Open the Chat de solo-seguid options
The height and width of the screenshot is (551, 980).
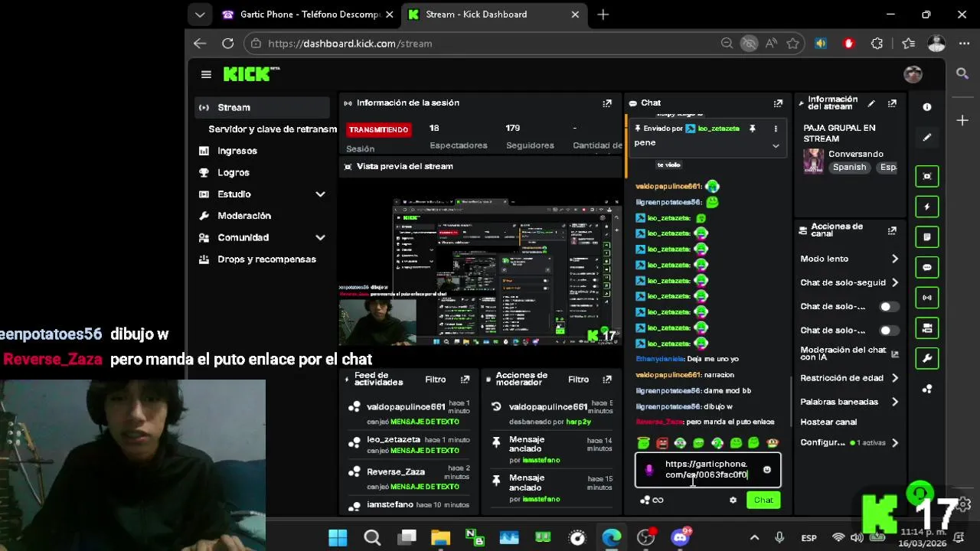pos(848,283)
